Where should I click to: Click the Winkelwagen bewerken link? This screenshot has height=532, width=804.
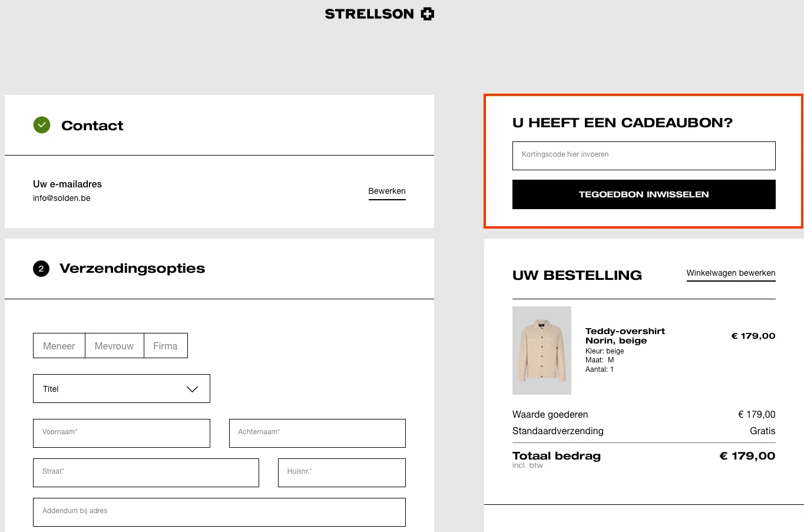pos(730,273)
